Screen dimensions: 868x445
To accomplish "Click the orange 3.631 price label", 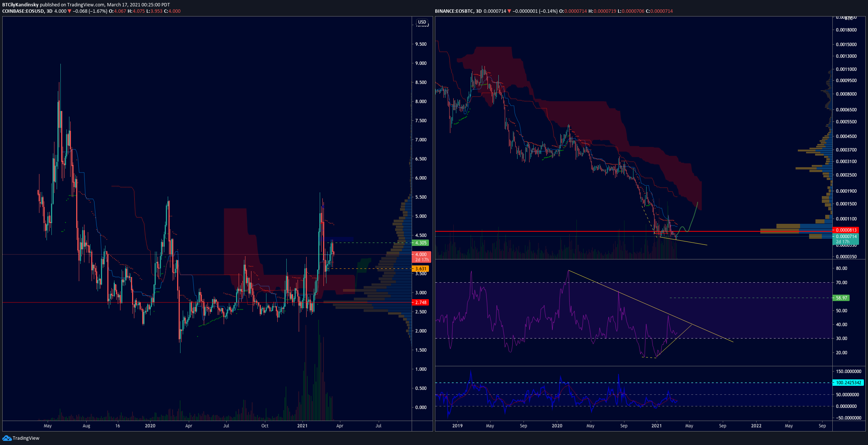I will pyautogui.click(x=421, y=269).
